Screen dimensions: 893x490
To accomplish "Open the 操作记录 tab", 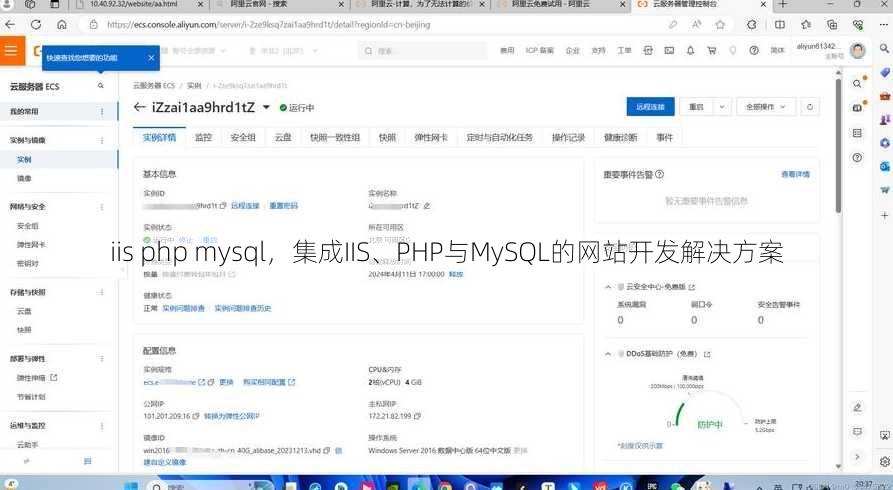I will (568, 137).
